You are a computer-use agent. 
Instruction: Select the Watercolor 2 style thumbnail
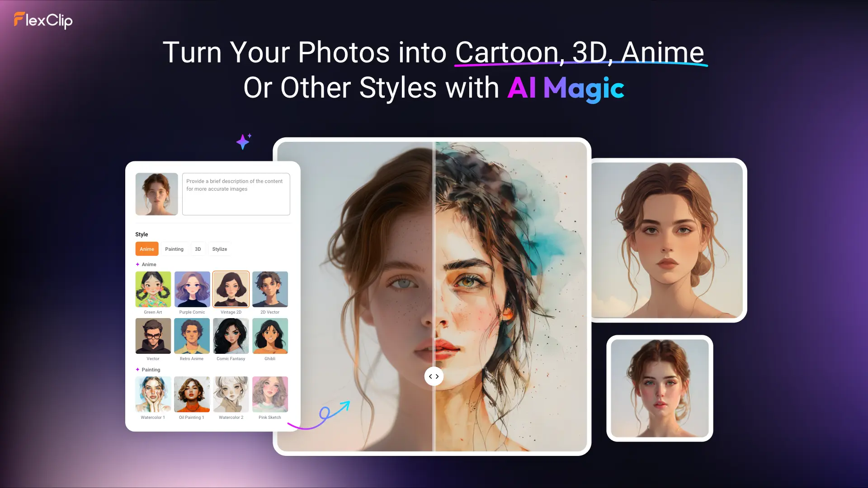coord(231,394)
